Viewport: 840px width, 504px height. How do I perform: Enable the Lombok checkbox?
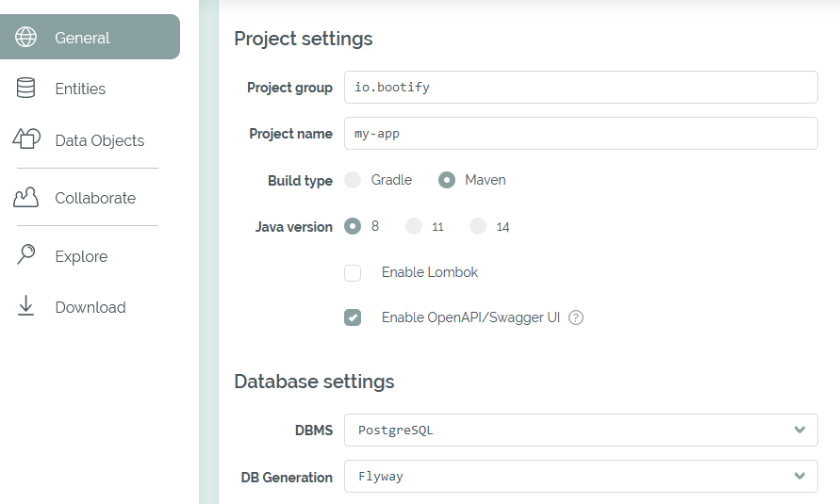pyautogui.click(x=353, y=273)
